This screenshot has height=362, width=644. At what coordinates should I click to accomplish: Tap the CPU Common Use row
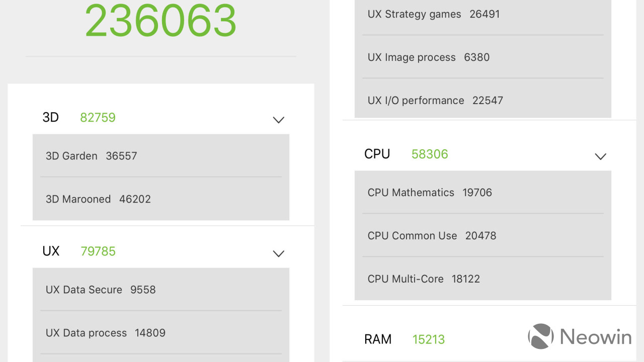tap(482, 236)
